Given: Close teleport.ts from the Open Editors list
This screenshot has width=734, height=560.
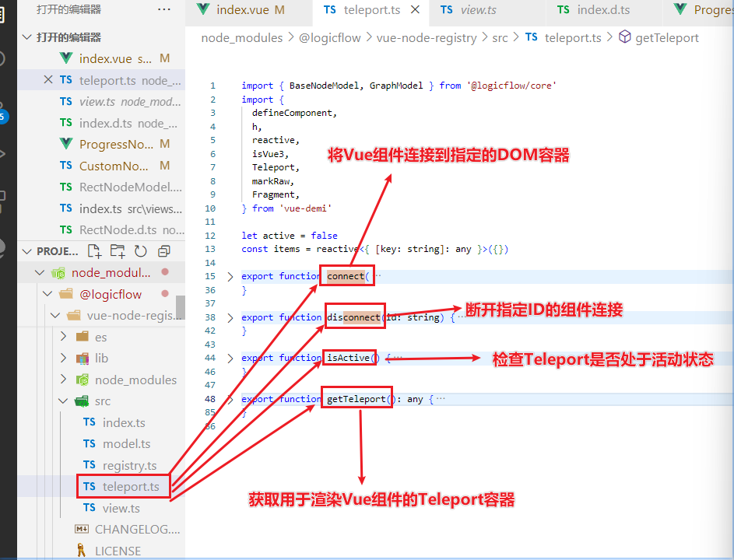Looking at the screenshot, I should [x=47, y=79].
